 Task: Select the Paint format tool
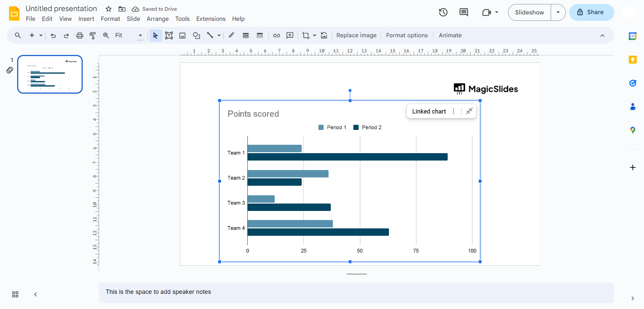point(93,36)
